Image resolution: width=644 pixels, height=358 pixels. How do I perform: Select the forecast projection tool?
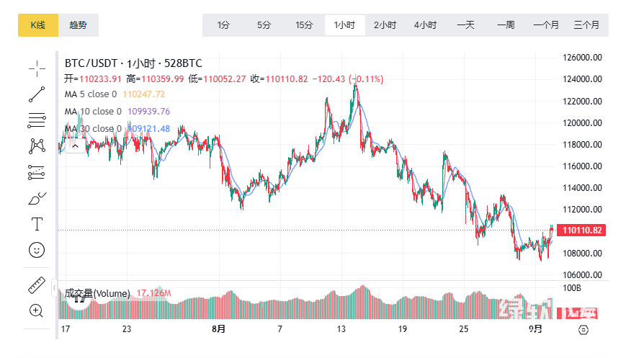pyautogui.click(x=37, y=172)
